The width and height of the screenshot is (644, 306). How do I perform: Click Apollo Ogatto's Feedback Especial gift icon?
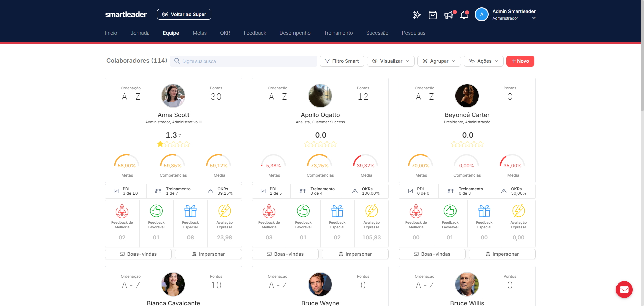[337, 211]
